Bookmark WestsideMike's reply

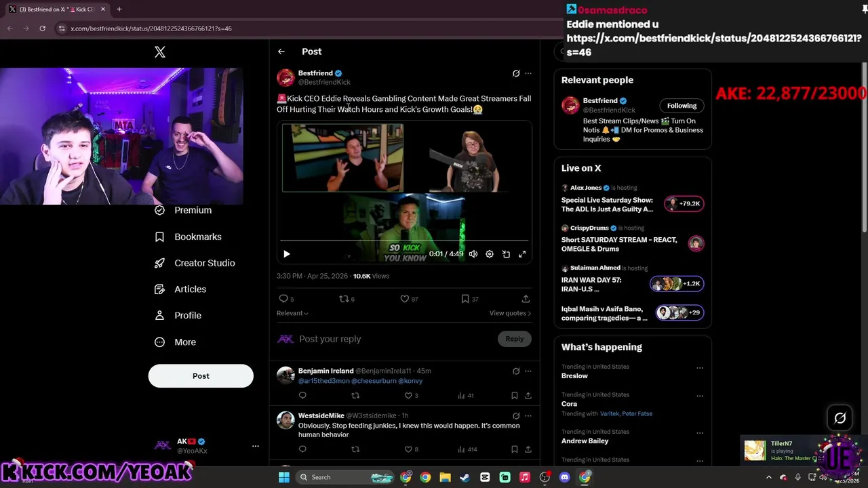pyautogui.click(x=515, y=449)
